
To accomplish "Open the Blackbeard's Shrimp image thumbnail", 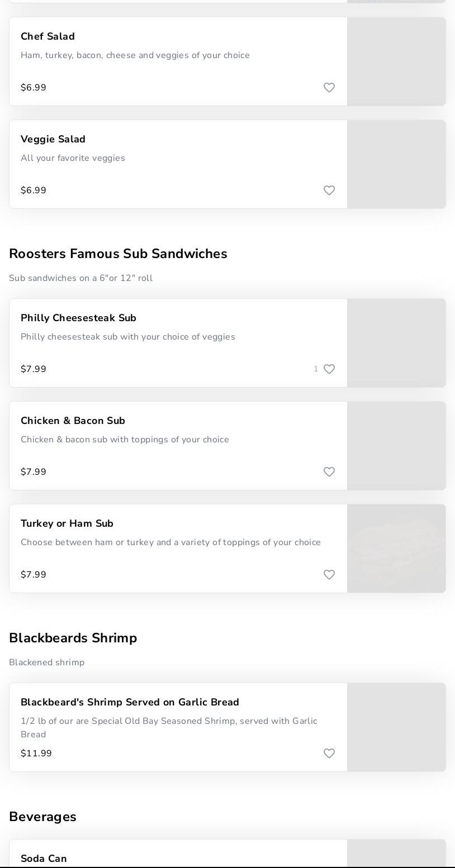I will (x=396, y=727).
